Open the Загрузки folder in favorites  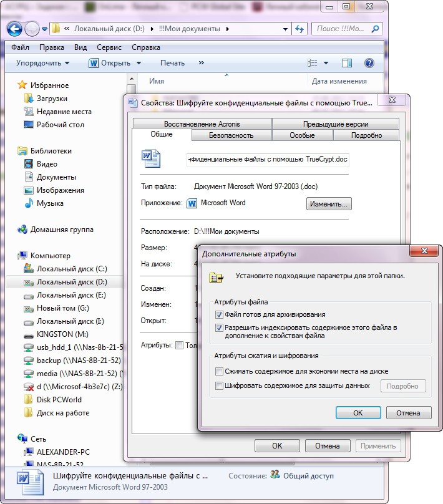[x=51, y=99]
